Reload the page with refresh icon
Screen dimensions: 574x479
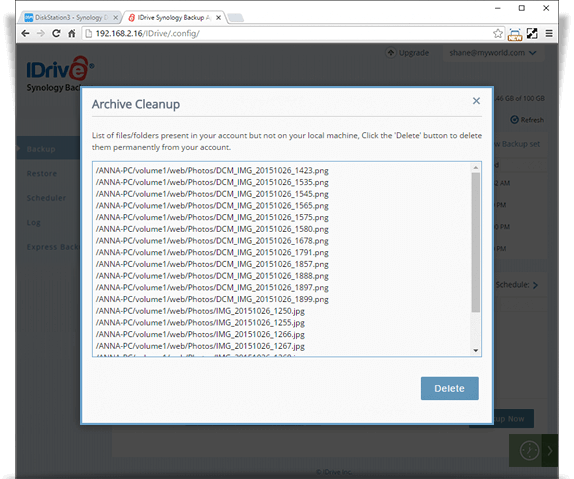coord(56,33)
